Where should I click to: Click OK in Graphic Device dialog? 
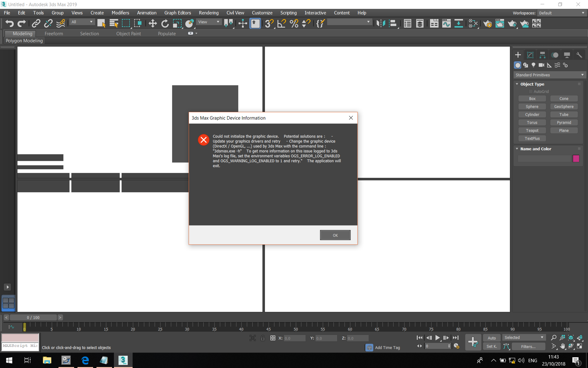(x=335, y=235)
